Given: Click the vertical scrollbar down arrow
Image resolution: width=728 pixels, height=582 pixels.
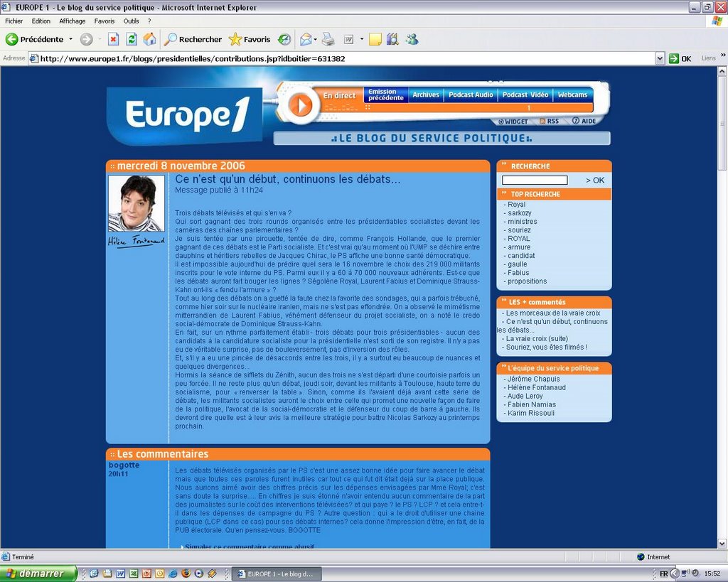Looking at the screenshot, I should click(722, 544).
